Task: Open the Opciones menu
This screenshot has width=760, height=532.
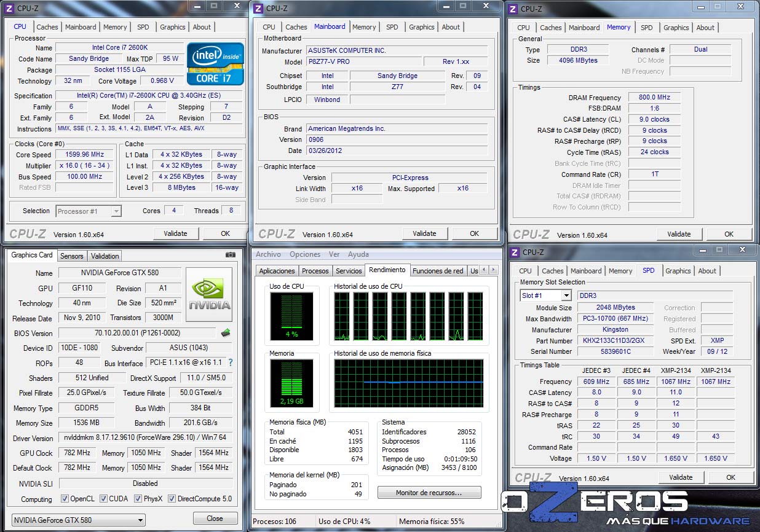Action: 305,254
